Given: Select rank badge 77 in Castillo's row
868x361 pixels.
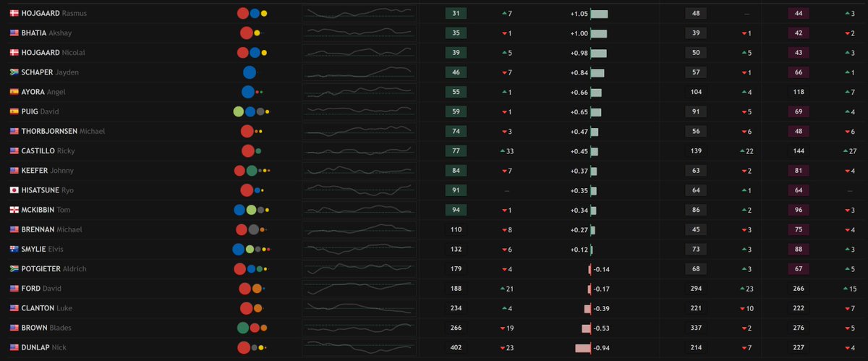Looking at the screenshot, I should [456, 151].
